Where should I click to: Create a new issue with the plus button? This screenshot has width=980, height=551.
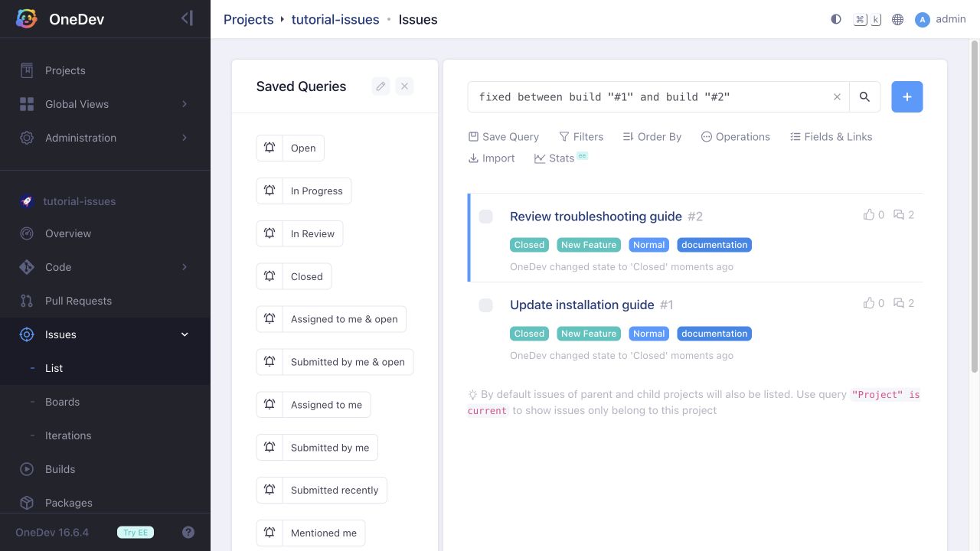pos(907,97)
